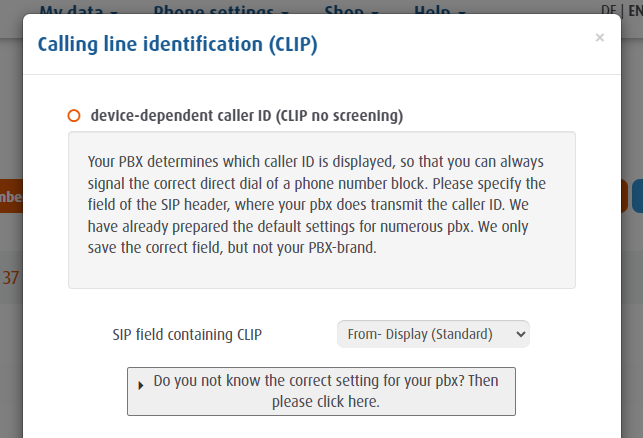Click the blue button at the right edge

tap(638, 196)
